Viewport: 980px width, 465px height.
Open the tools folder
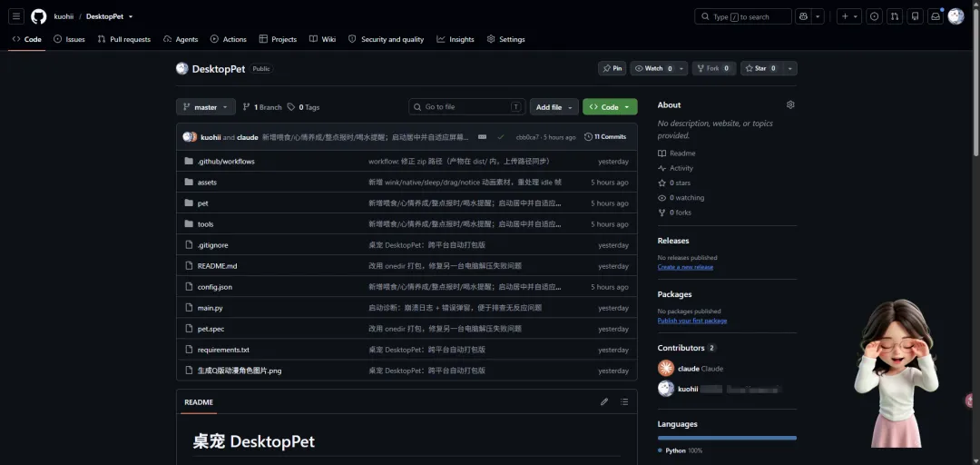pyautogui.click(x=206, y=224)
